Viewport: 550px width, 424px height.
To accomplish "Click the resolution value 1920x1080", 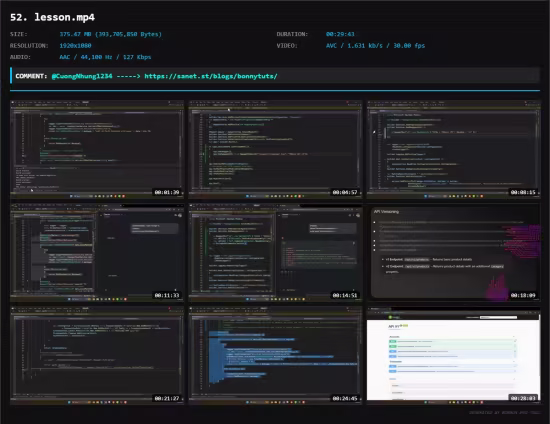I will (x=75, y=46).
